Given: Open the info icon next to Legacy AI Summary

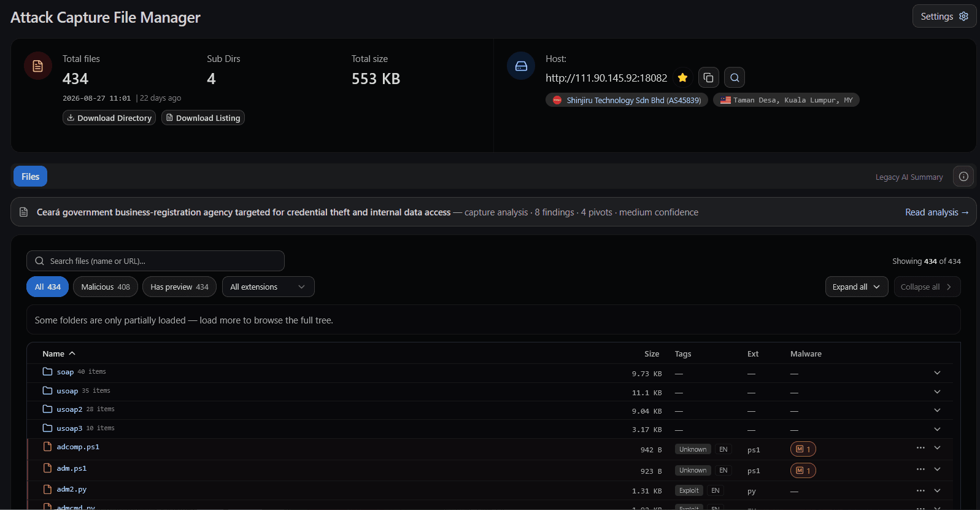Looking at the screenshot, I should point(963,177).
